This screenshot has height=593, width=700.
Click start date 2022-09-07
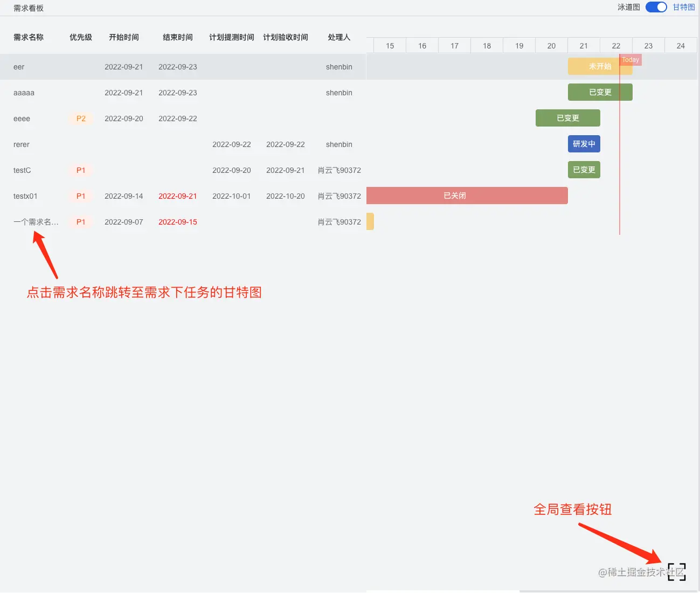[124, 222]
